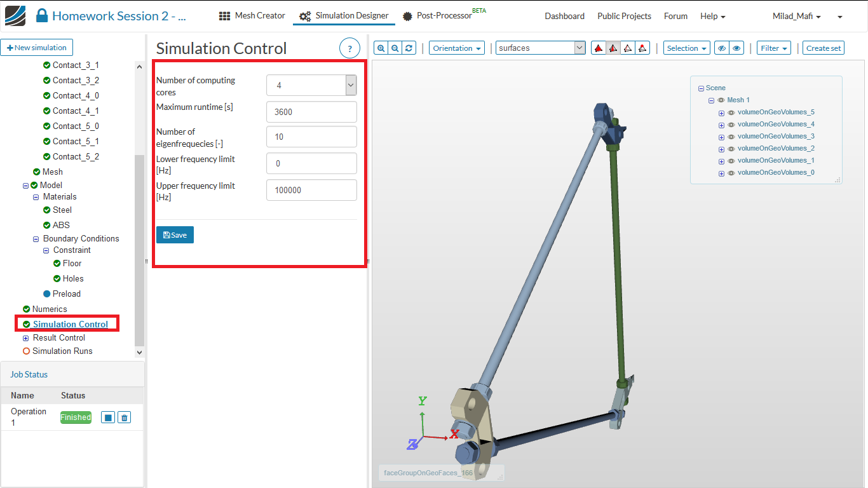Collapse the Boundary Conditions tree node
868x488 pixels.
36,239
